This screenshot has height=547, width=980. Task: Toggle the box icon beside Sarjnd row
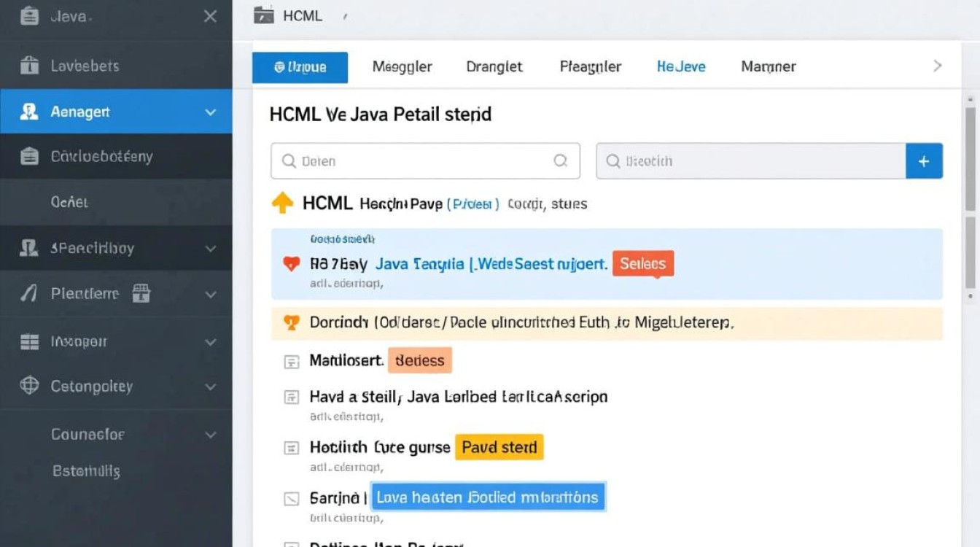click(x=291, y=499)
